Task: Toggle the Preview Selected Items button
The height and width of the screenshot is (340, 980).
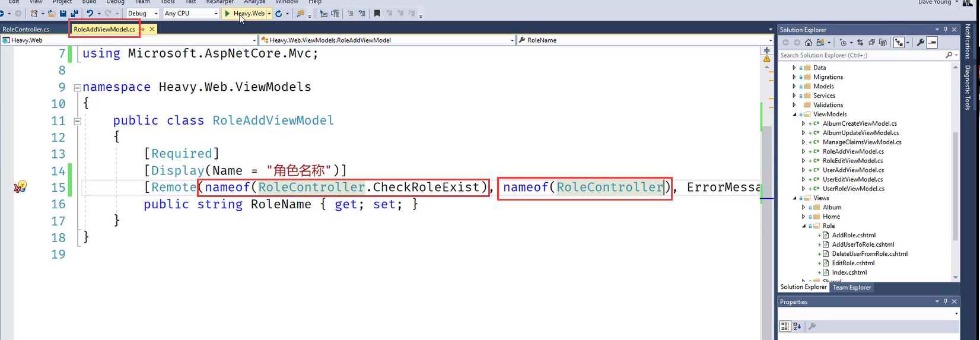Action: pos(933,43)
